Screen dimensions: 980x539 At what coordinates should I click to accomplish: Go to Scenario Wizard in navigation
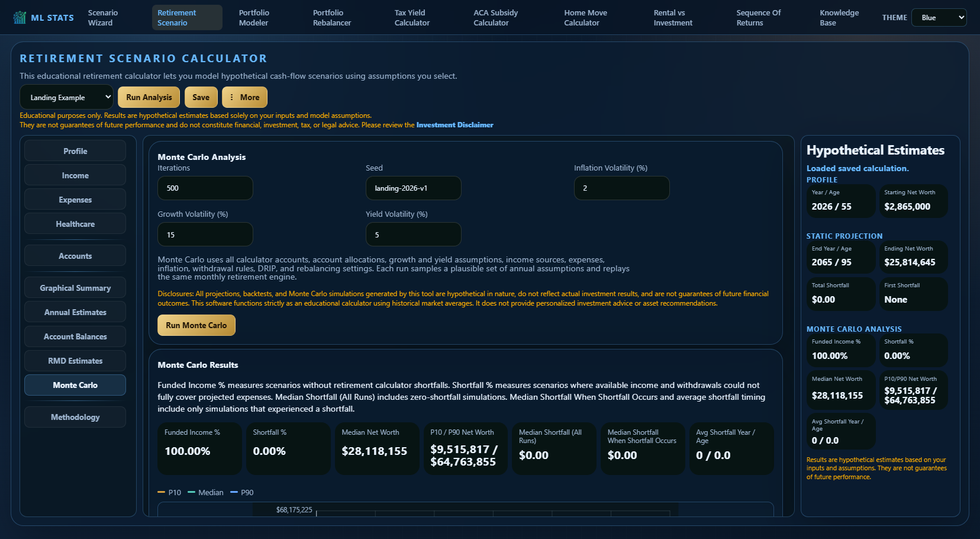[103, 18]
